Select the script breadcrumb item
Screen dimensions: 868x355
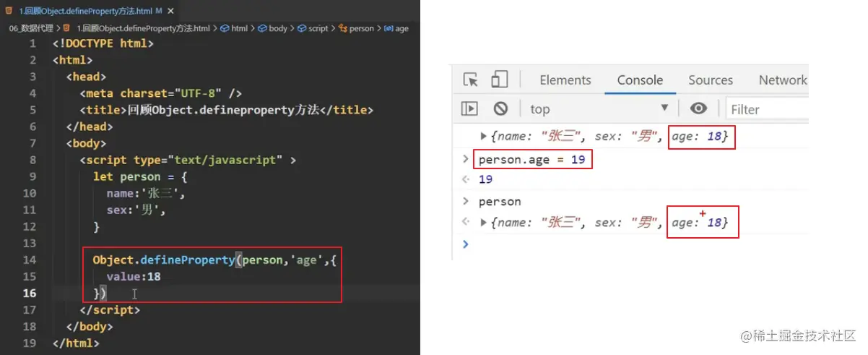click(312, 28)
